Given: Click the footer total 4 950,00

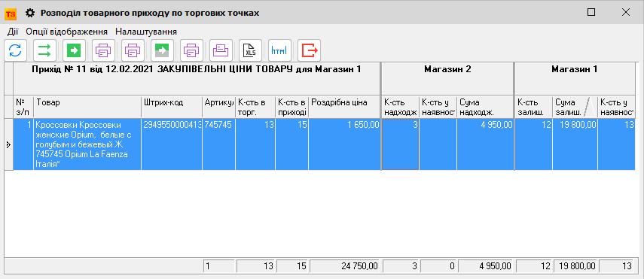Looking at the screenshot, I should (x=486, y=266).
